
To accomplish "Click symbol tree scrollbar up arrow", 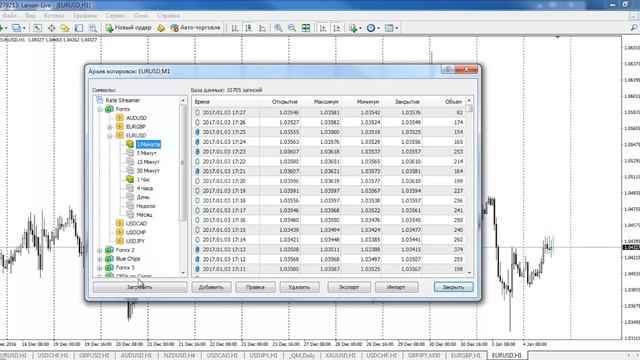I will tap(182, 100).
